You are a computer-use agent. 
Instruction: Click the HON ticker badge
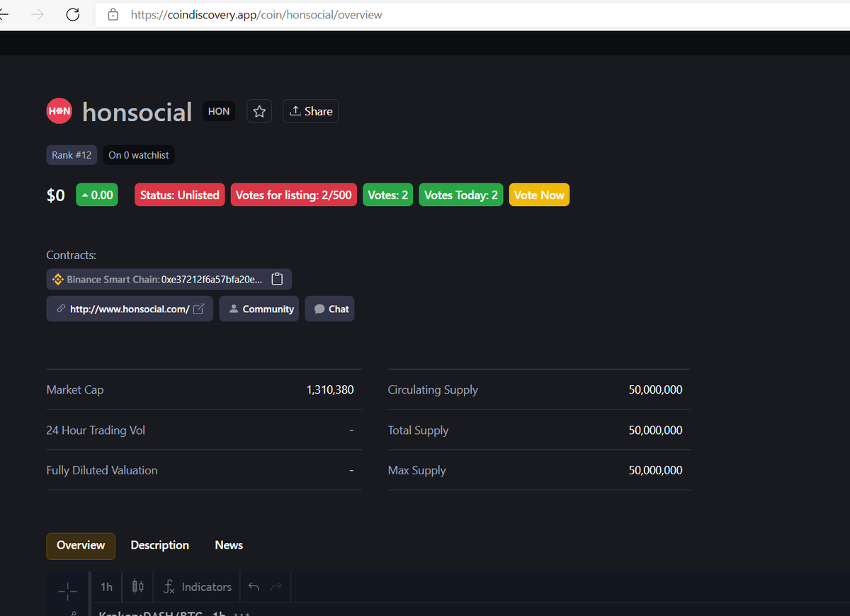(x=219, y=111)
